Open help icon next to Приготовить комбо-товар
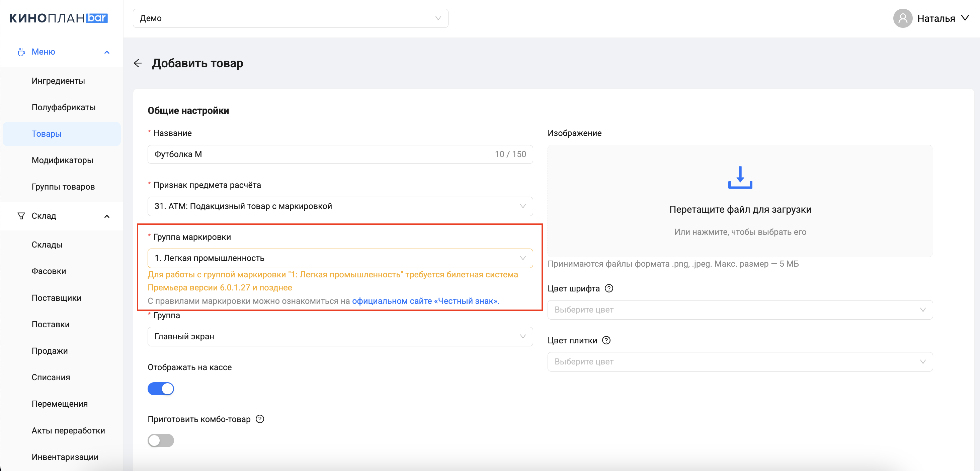This screenshot has width=980, height=471. [260, 419]
